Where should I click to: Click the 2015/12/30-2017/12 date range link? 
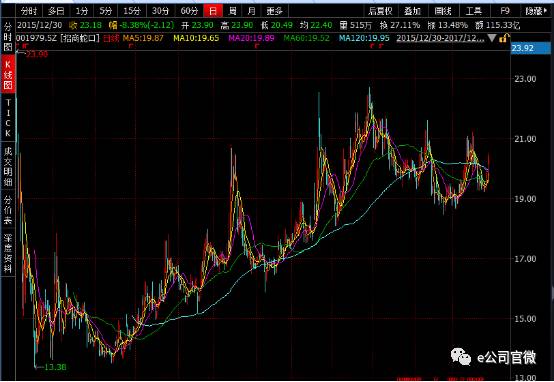click(440, 38)
